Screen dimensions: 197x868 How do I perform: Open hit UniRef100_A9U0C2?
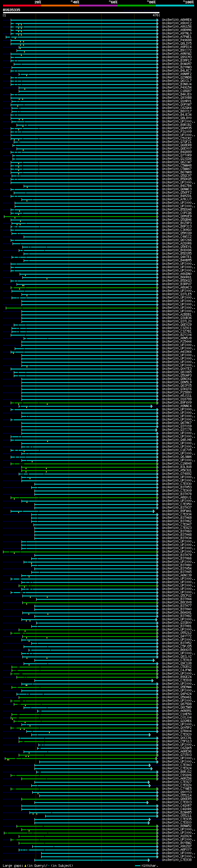coord(177,23)
